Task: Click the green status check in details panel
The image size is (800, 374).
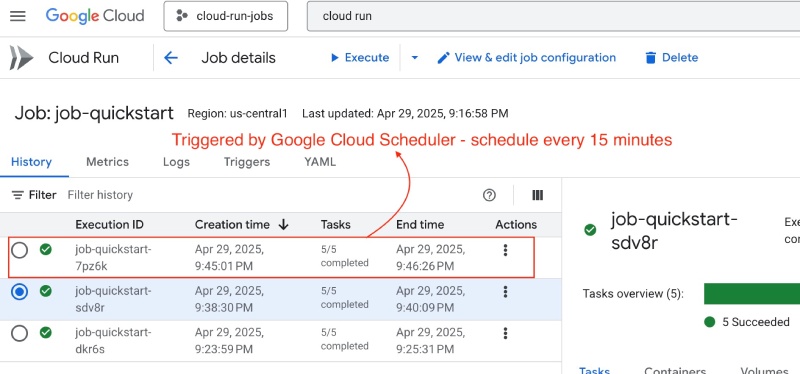Action: coord(590,230)
